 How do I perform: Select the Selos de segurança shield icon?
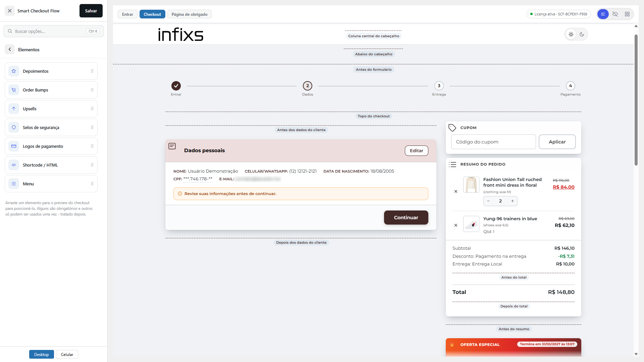[14, 127]
